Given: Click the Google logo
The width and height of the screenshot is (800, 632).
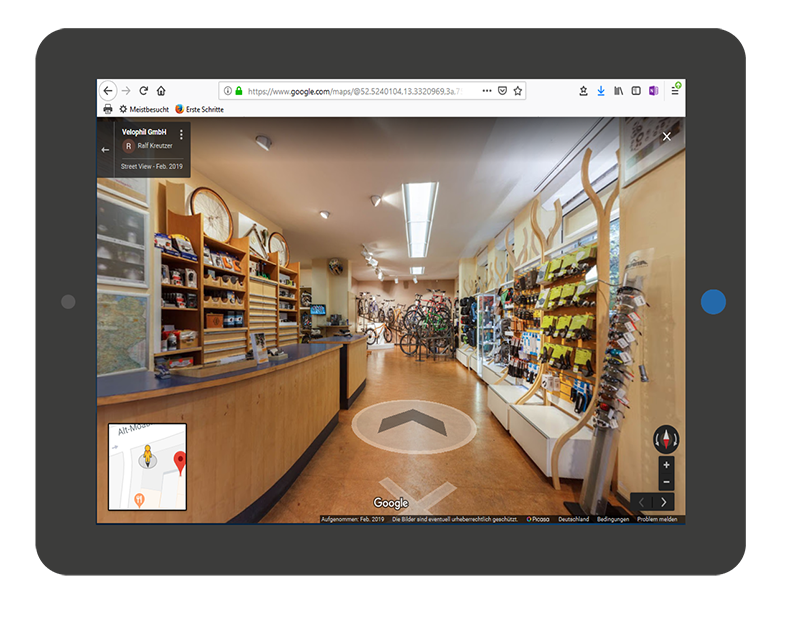Looking at the screenshot, I should (x=391, y=503).
